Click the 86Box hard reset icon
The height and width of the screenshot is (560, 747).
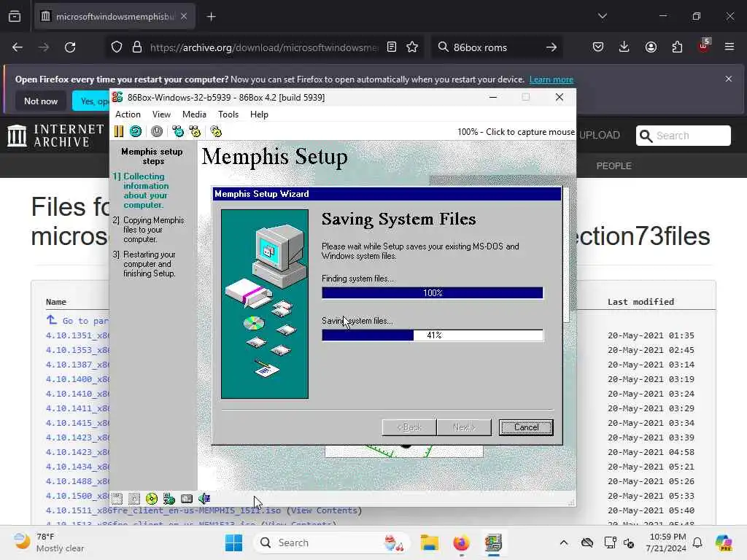[x=136, y=131]
